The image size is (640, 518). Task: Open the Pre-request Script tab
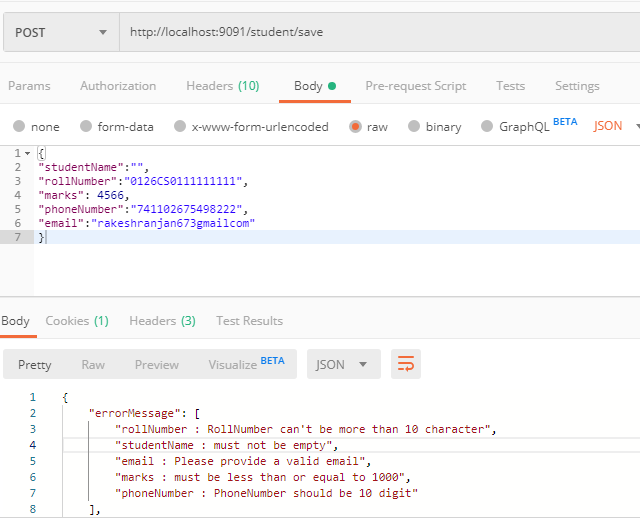click(x=415, y=86)
